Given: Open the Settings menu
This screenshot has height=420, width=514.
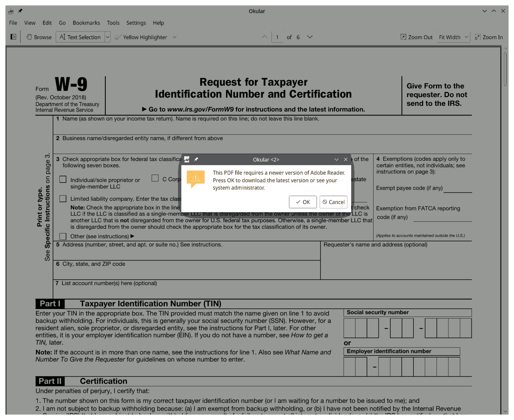Looking at the screenshot, I should 136,23.
